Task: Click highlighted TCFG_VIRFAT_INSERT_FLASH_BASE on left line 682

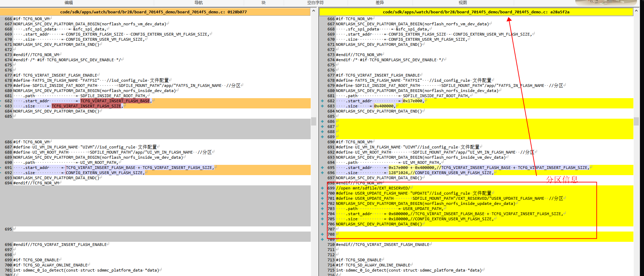Action: pos(115,101)
